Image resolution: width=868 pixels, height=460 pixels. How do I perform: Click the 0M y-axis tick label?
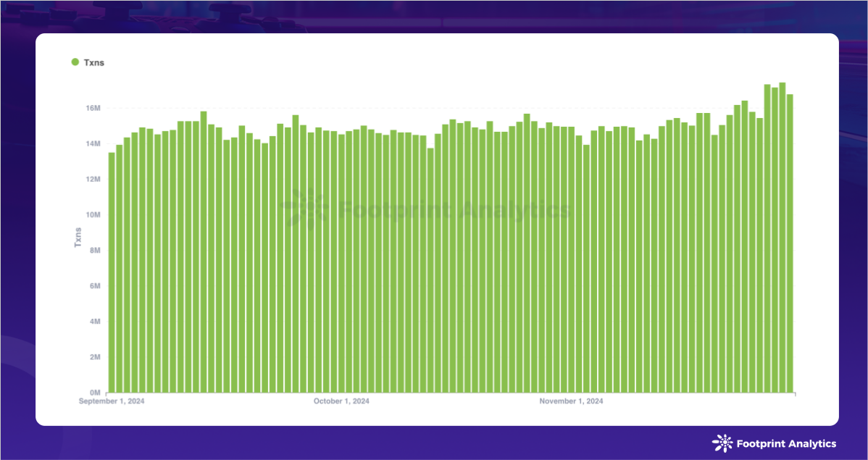tap(93, 393)
